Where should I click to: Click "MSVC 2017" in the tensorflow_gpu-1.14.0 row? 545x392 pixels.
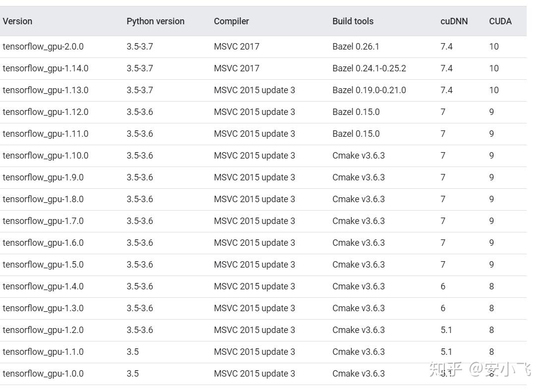[237, 68]
